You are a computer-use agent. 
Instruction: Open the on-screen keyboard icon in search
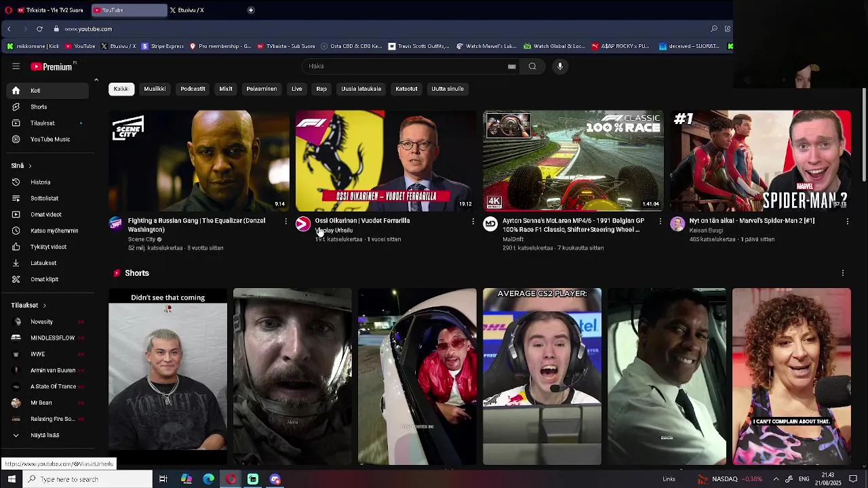[x=512, y=66]
